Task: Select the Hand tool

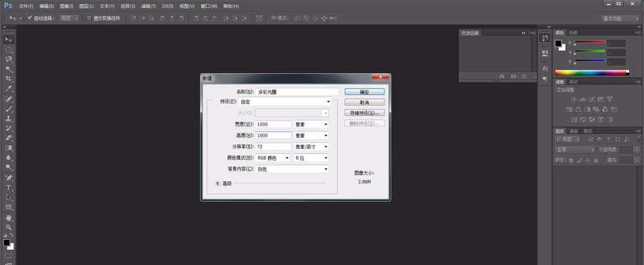Action: [9, 217]
